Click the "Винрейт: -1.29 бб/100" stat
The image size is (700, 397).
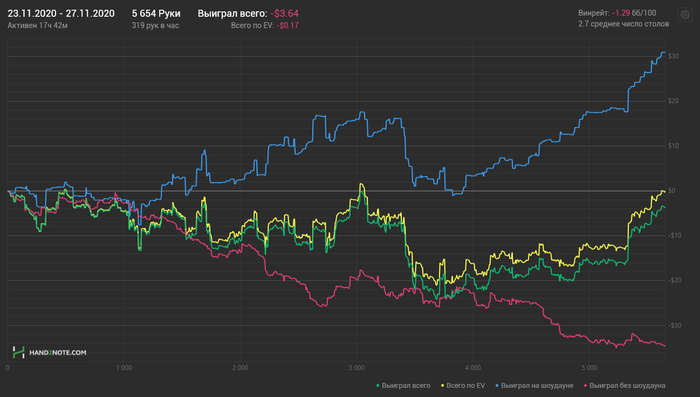pyautogui.click(x=617, y=13)
